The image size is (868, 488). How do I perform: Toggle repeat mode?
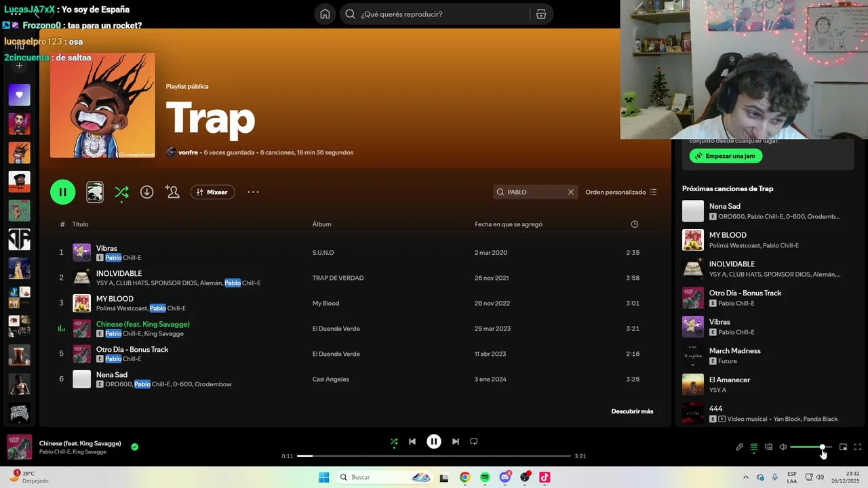pos(474,442)
